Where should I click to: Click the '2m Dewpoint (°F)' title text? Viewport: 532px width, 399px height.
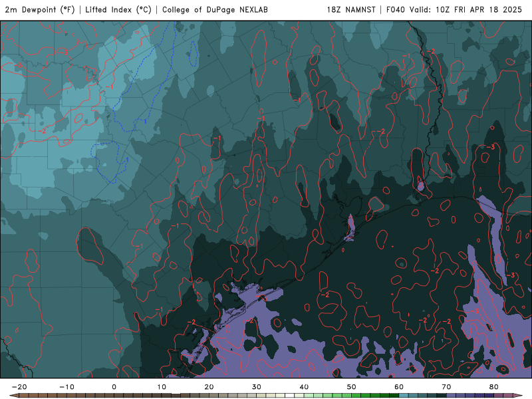tap(40, 9)
